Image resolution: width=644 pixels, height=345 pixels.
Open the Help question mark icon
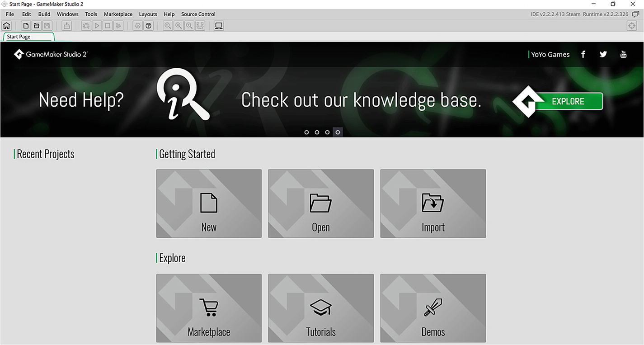point(149,26)
